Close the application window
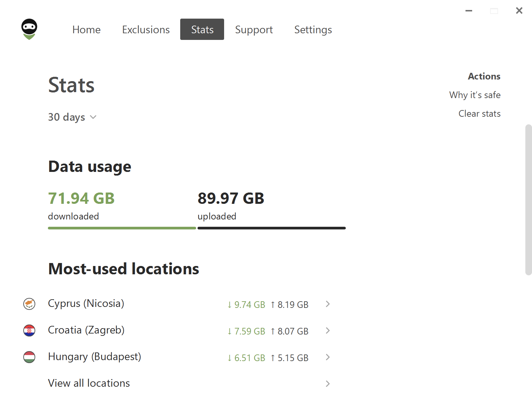 [519, 11]
